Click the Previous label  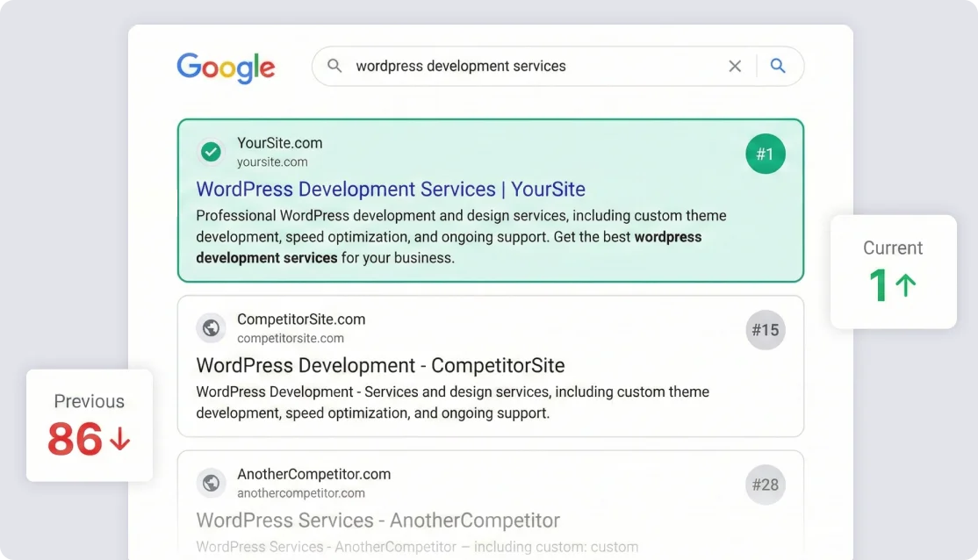(90, 401)
